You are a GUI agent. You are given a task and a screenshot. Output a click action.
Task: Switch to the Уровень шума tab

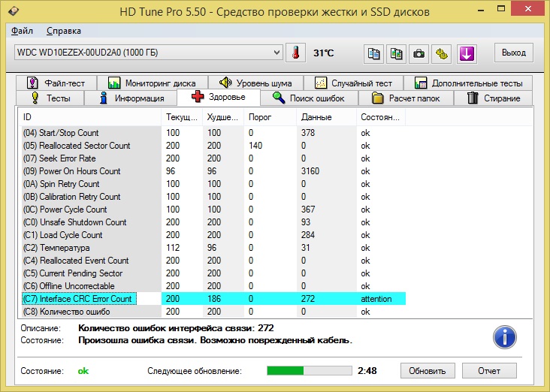255,83
